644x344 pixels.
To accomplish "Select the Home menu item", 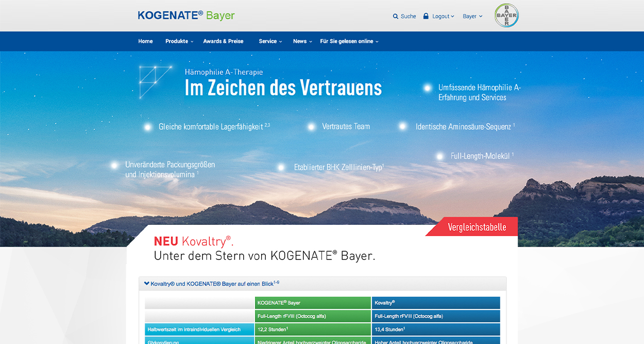I will point(145,41).
